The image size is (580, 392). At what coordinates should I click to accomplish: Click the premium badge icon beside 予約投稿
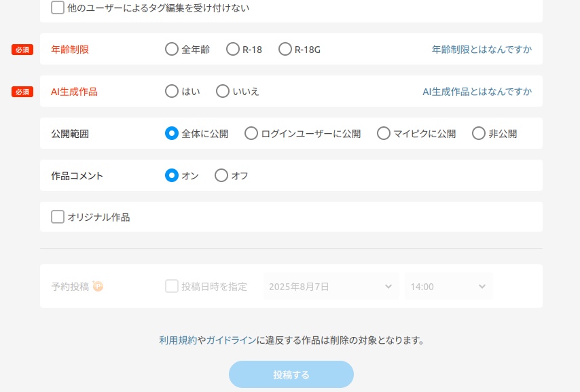pos(98,287)
